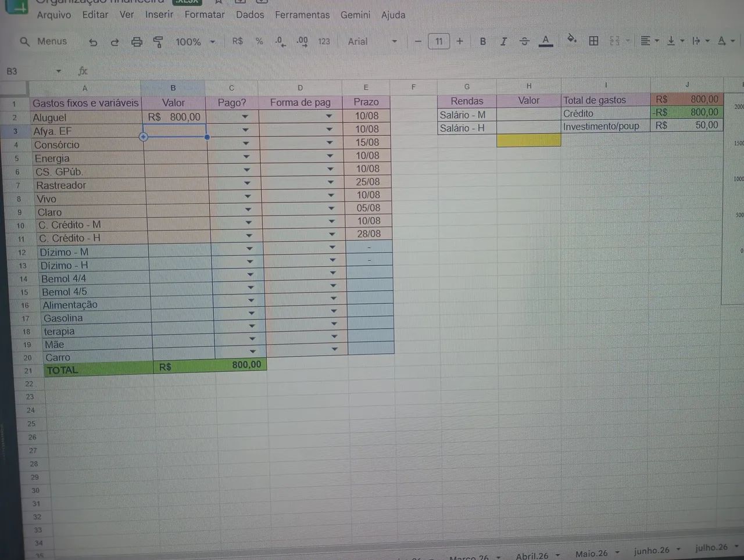The height and width of the screenshot is (560, 744).
Task: Toggle italic formatting
Action: coord(503,41)
